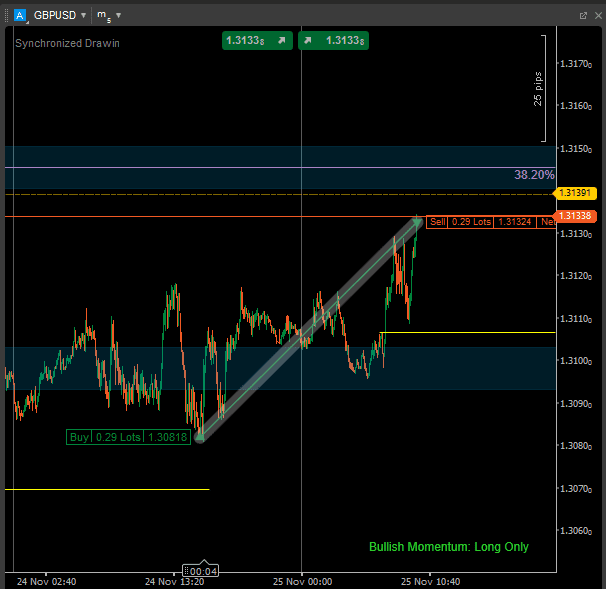Select the Sell 0.29 Lots position label
The width and height of the screenshot is (606, 589).
point(491,222)
